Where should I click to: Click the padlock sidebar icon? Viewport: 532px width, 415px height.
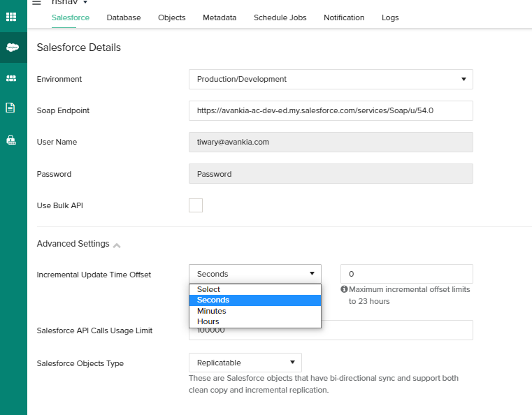click(x=11, y=140)
